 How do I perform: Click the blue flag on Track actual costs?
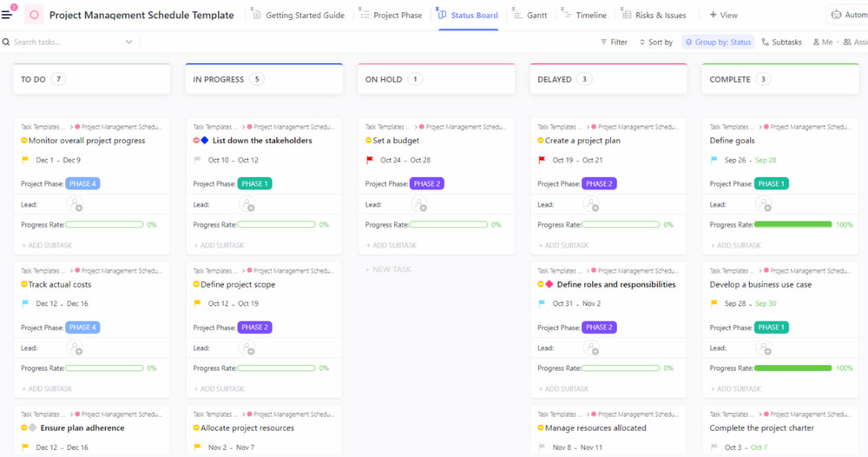pos(25,303)
